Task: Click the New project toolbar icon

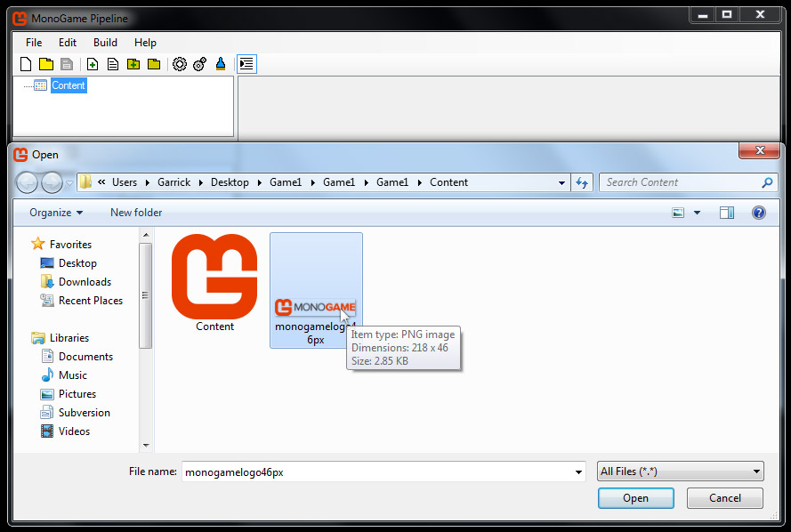Action: (26, 64)
